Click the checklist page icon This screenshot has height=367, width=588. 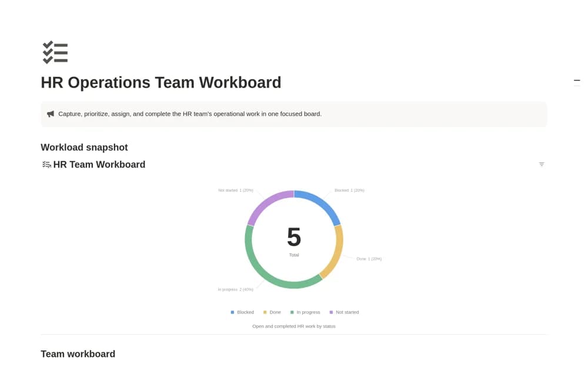pos(55,52)
